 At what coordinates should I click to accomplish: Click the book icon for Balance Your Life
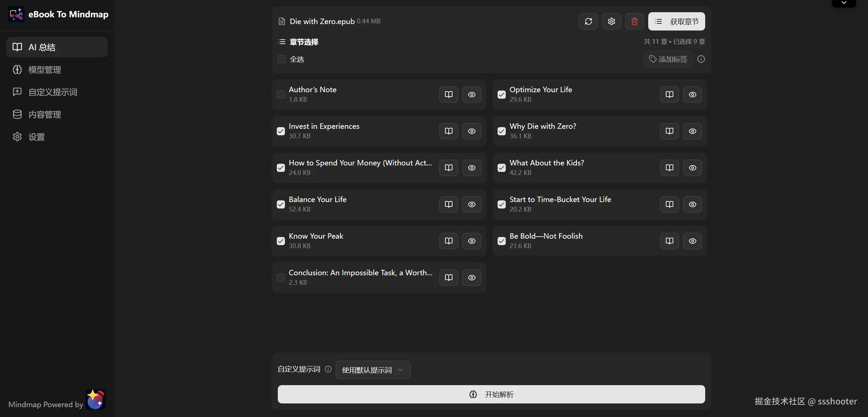point(448,204)
